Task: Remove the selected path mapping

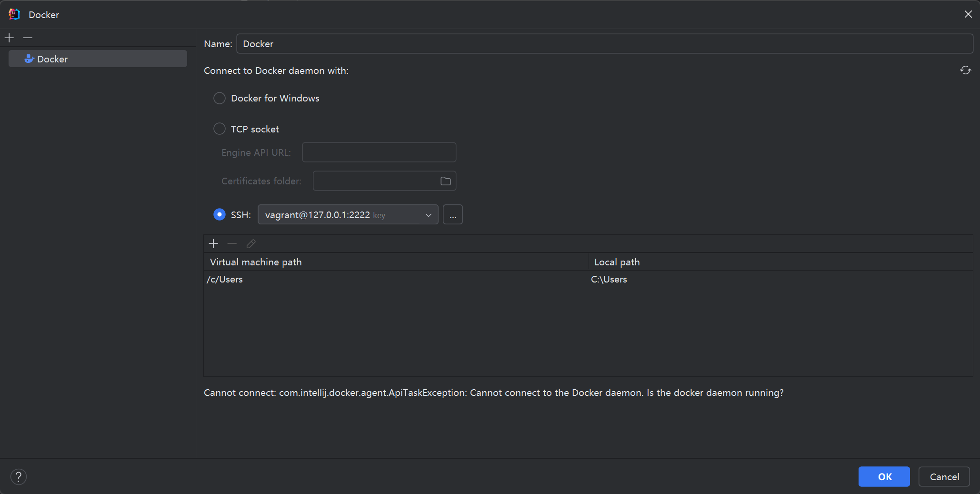Action: coord(232,244)
